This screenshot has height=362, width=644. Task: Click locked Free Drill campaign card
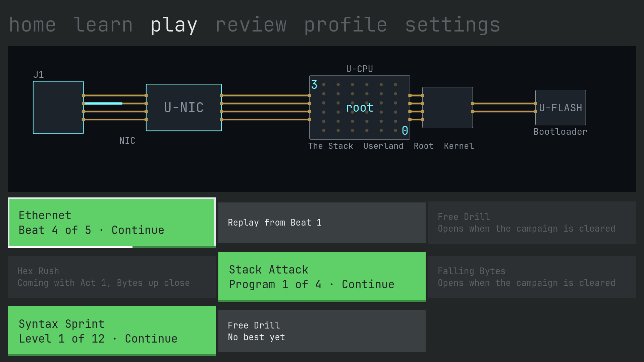tap(532, 223)
